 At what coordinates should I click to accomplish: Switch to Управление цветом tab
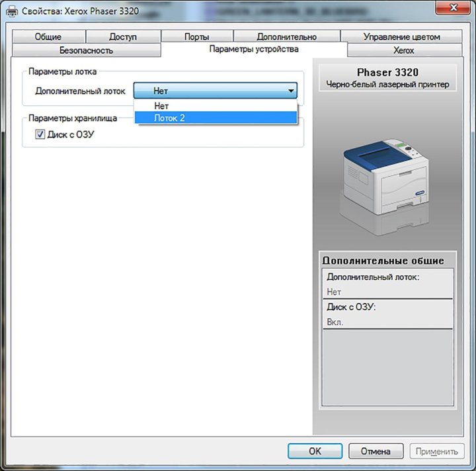point(401,37)
